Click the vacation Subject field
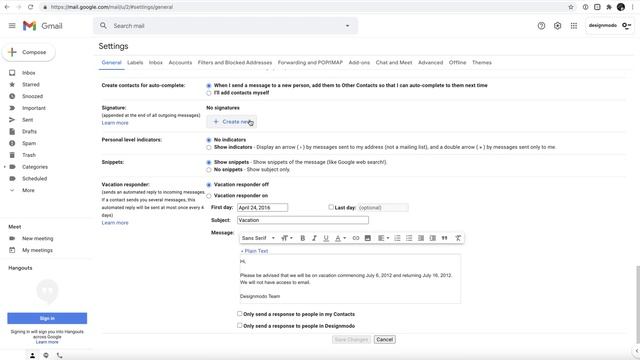The image size is (640, 360). 303,220
